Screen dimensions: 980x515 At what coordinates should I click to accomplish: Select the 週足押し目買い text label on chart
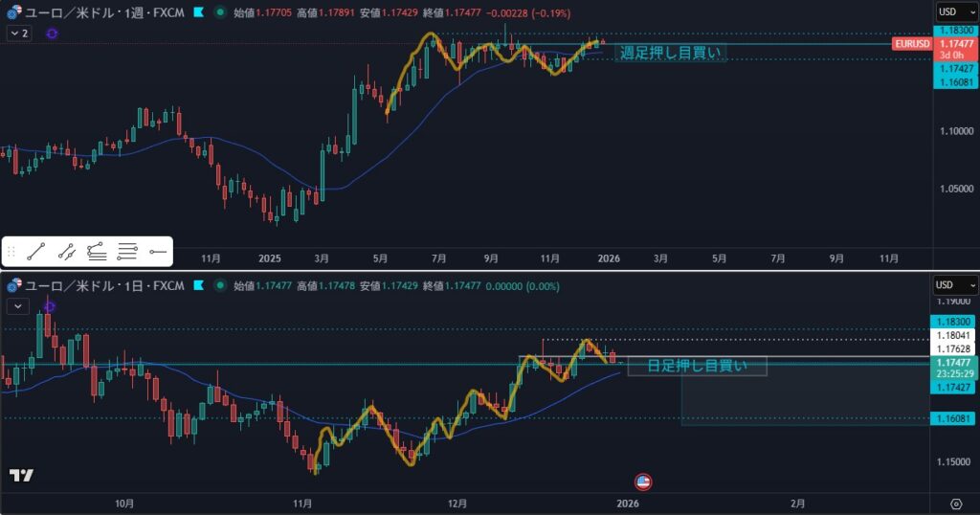coord(669,53)
